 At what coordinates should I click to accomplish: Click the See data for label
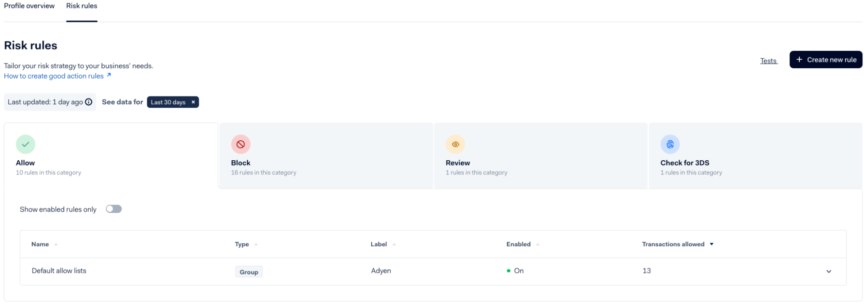(x=122, y=102)
